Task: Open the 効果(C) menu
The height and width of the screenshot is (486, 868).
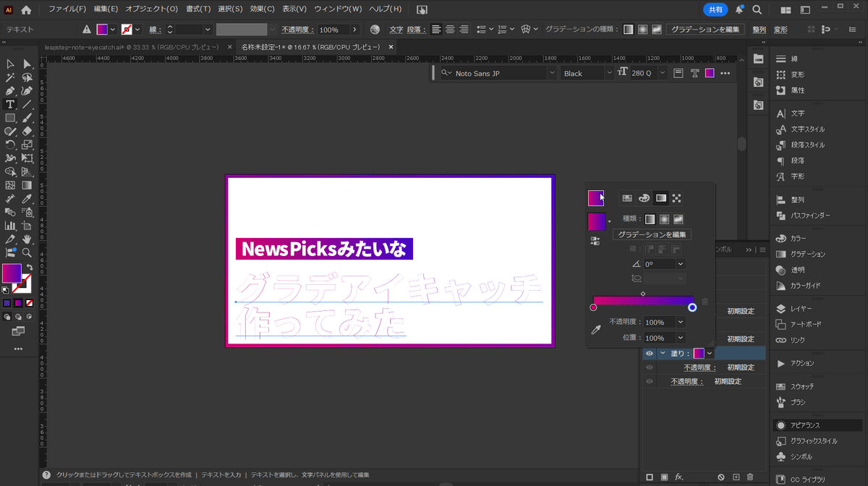Action: [x=262, y=9]
